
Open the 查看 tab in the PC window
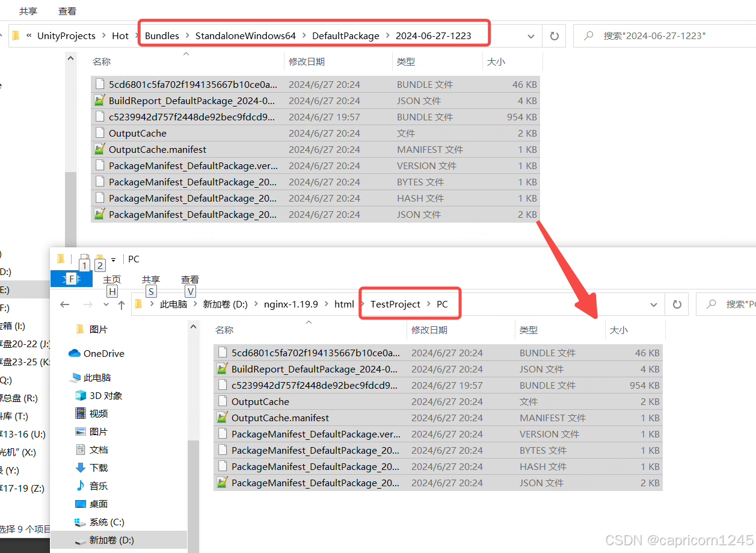click(x=190, y=279)
